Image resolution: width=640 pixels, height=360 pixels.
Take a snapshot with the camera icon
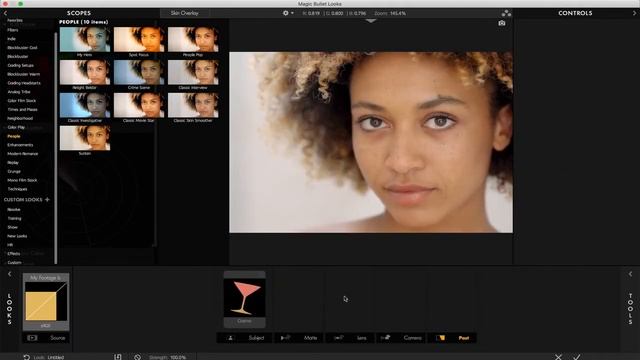pyautogui.click(x=502, y=23)
